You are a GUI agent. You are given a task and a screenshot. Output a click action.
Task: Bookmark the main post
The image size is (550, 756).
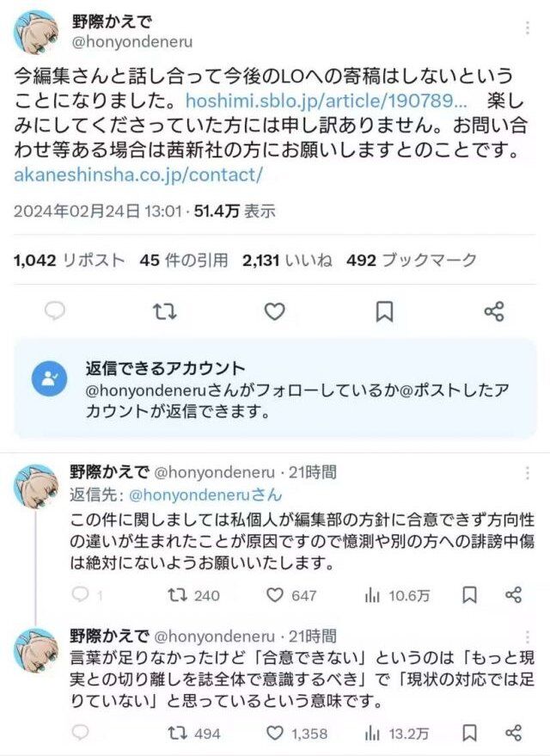pyautogui.click(x=384, y=311)
